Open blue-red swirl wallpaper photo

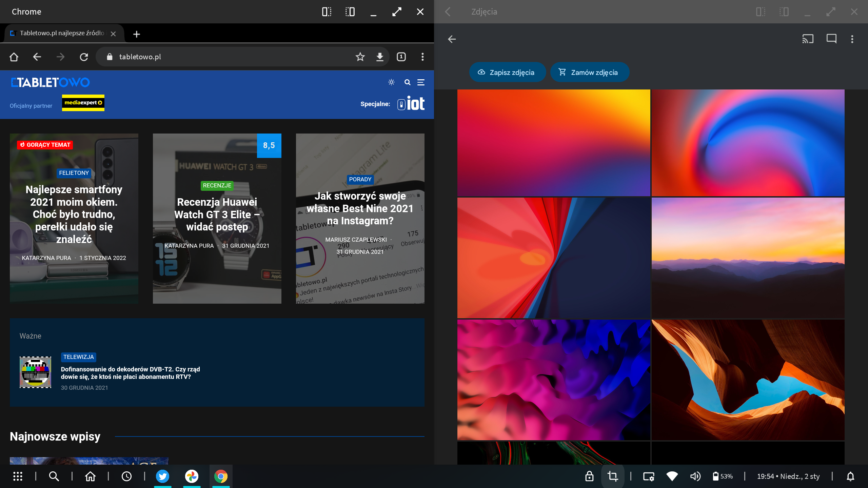point(748,143)
